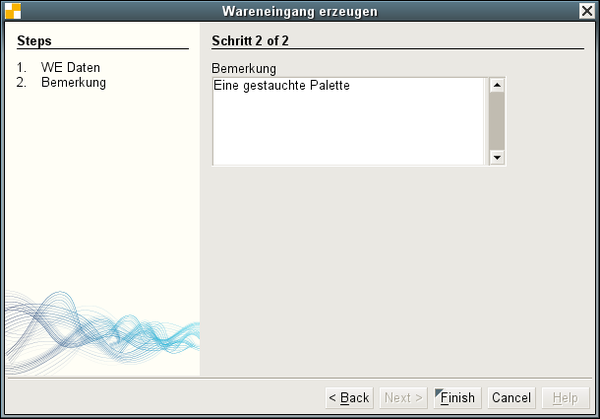
Task: Select step 'WE Daten' in Steps list
Action: [70, 67]
